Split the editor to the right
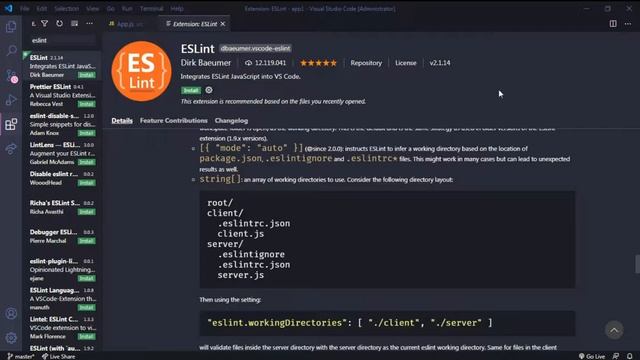 tap(613, 24)
